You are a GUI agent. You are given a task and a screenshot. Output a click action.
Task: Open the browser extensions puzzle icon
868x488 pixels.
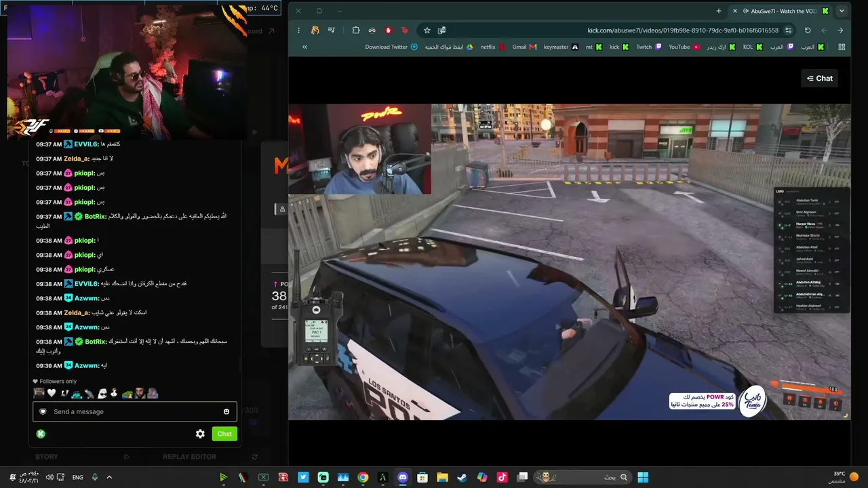(x=356, y=30)
